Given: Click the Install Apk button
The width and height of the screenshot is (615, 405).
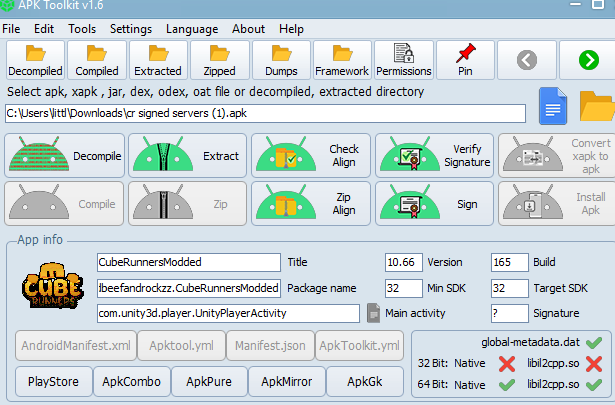Looking at the screenshot, I should tap(557, 203).
